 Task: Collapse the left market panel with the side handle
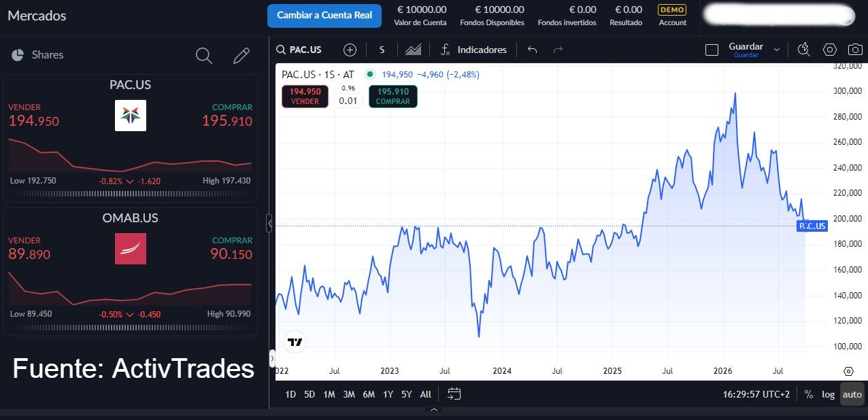point(269,222)
